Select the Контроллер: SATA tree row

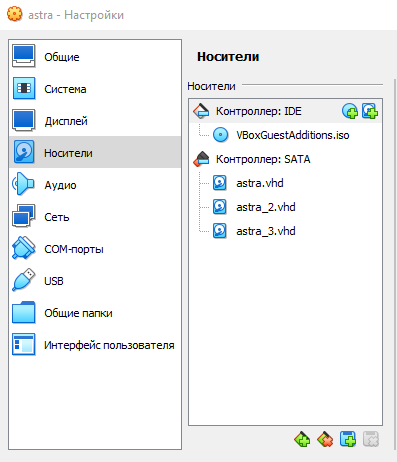point(285,159)
